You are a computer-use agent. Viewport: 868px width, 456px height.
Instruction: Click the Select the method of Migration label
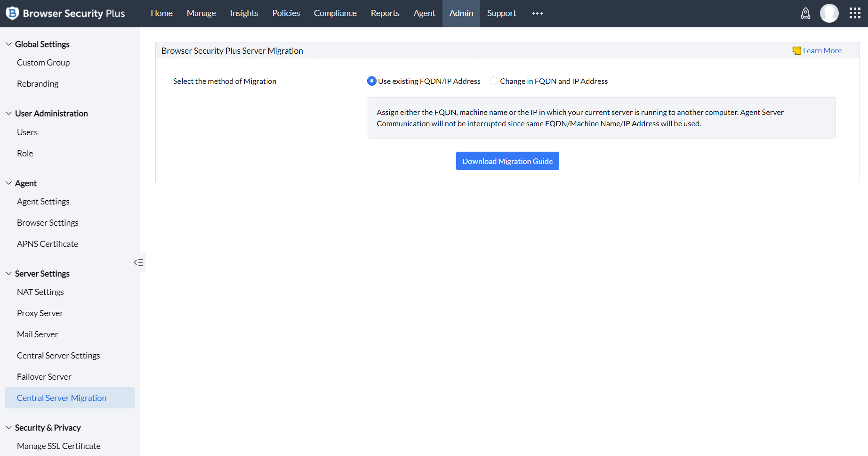(x=225, y=81)
